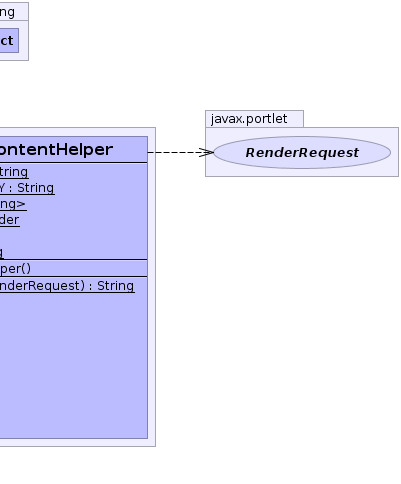The width and height of the screenshot is (401, 484).
Task: Click the 'der' attribute entry
Action: (10, 220)
